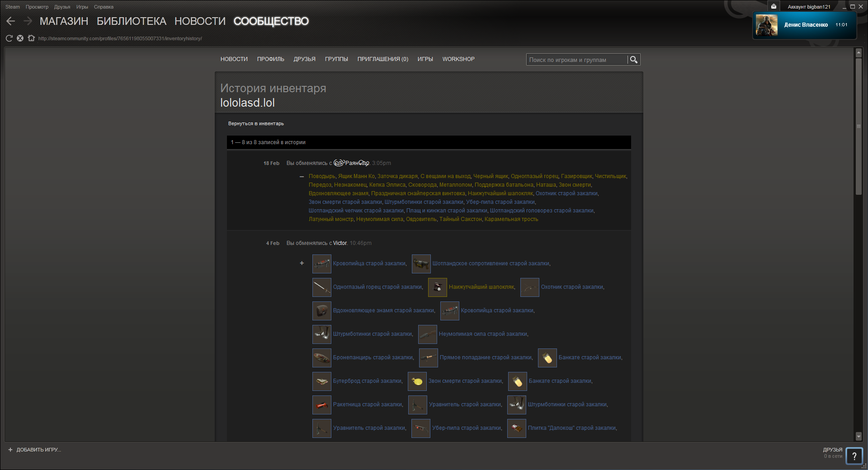868x470 pixels.
Task: Open the Steam menu in the menu bar
Action: [x=13, y=7]
